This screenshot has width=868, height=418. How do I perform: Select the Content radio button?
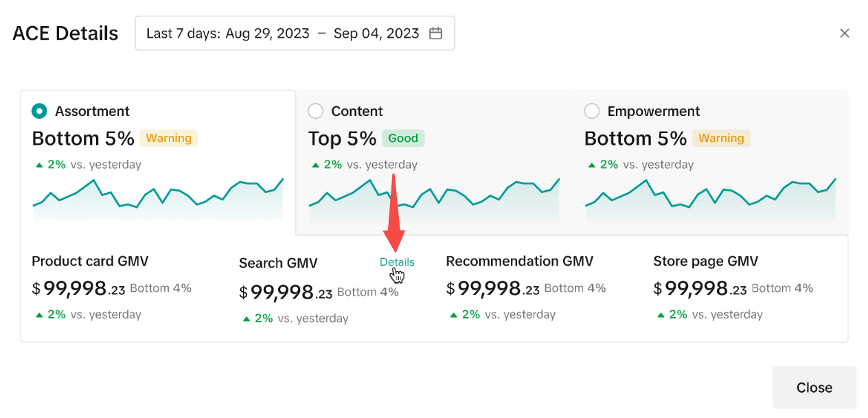coord(316,111)
